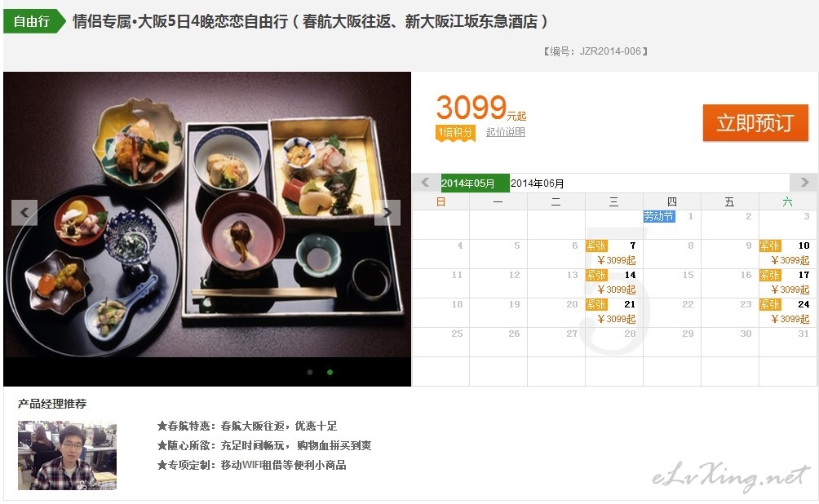Pick the May 24 departure date
819x504 pixels.
[788, 312]
